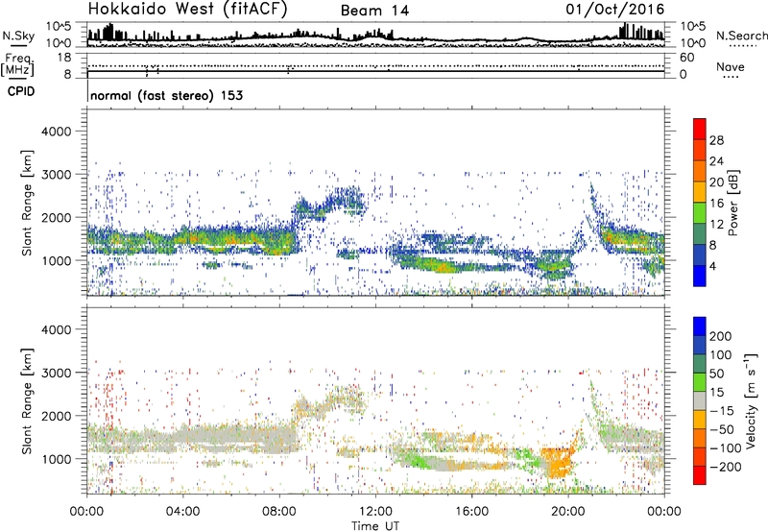Screen dimensions: 768x532
Task: Click the '16' Power colorbar label
Action: click(x=716, y=204)
